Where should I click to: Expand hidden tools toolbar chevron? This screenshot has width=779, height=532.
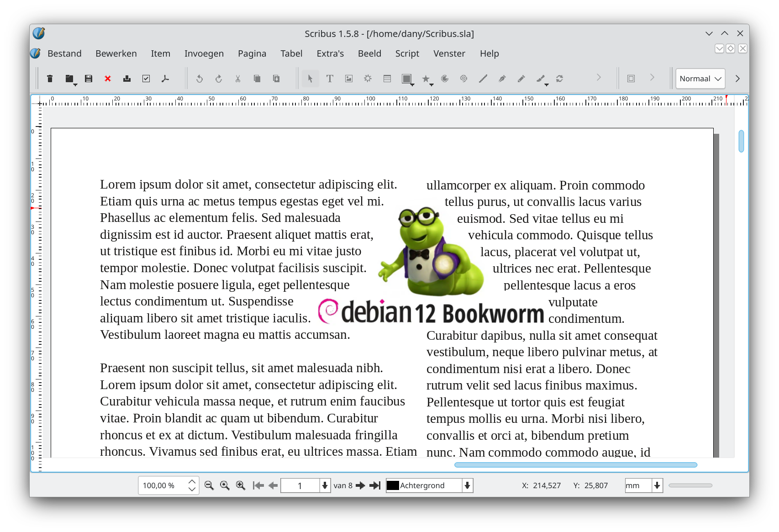point(599,78)
